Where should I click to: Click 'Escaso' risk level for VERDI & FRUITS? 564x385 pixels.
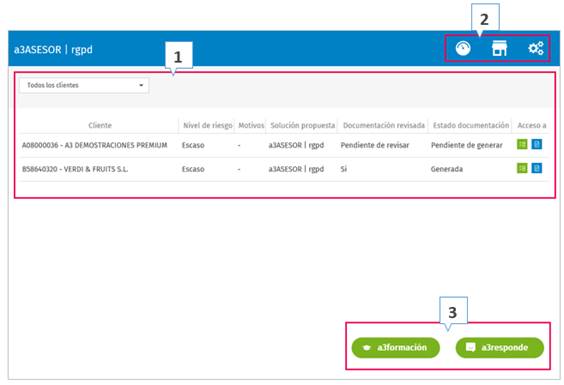coord(193,169)
